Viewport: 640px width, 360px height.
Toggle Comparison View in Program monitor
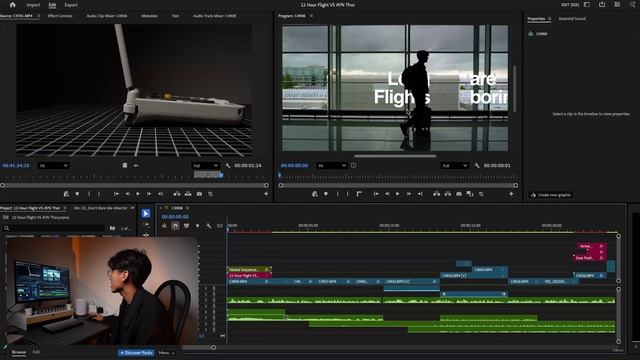[470, 194]
